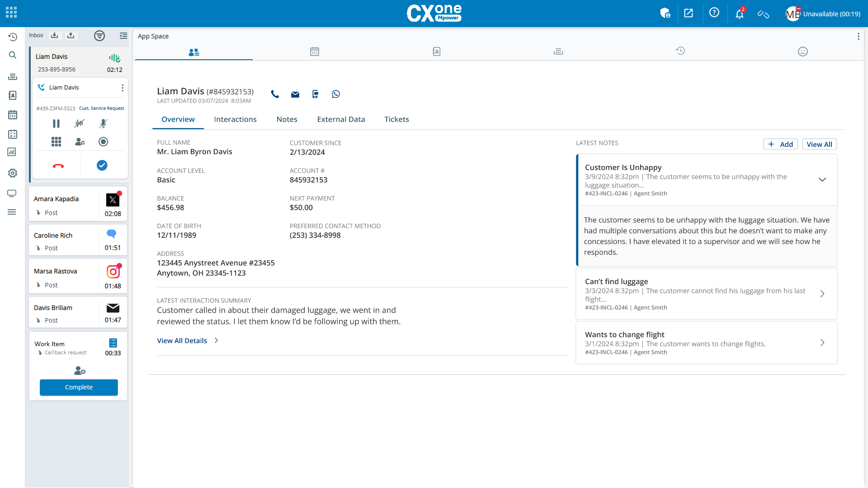
Task: Open the keypad in call controls
Action: [56, 142]
